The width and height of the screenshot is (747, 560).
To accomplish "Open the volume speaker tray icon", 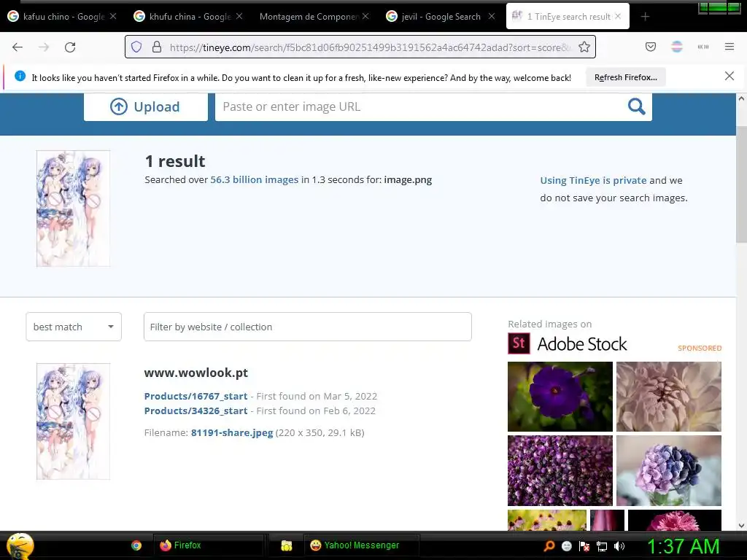I will pyautogui.click(x=619, y=547).
